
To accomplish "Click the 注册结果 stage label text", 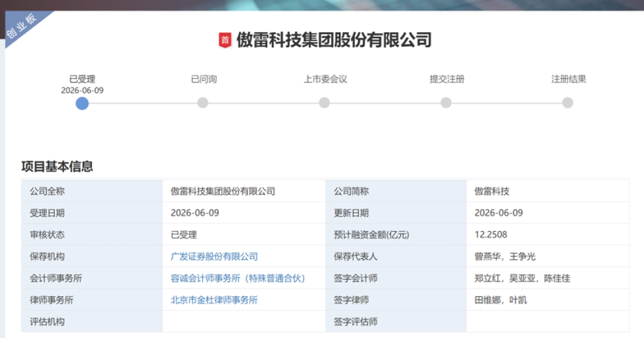I will pos(568,79).
